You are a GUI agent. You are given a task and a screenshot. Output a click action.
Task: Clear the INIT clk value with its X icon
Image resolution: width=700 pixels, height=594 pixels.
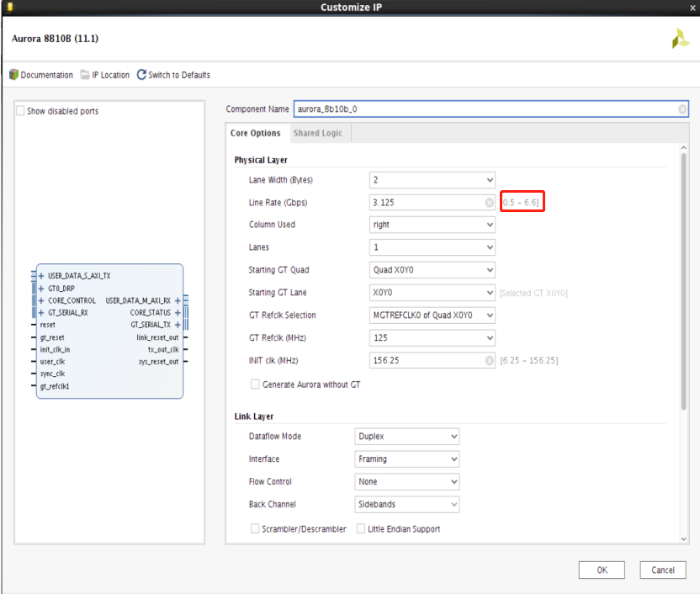click(x=490, y=361)
